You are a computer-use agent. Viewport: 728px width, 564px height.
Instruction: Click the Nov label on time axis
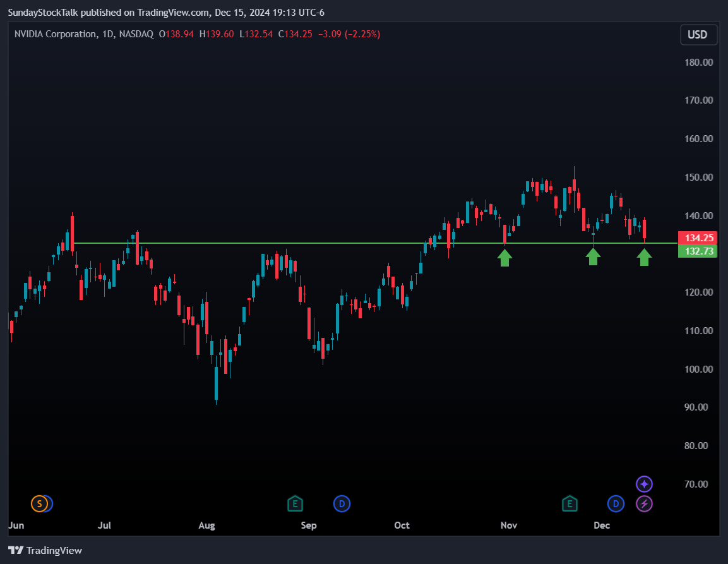pyautogui.click(x=509, y=525)
